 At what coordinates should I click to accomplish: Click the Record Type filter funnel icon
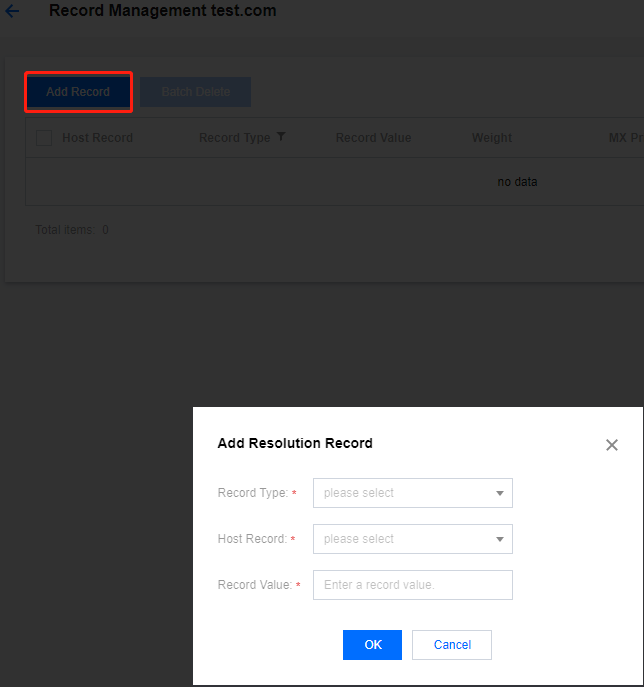(281, 137)
